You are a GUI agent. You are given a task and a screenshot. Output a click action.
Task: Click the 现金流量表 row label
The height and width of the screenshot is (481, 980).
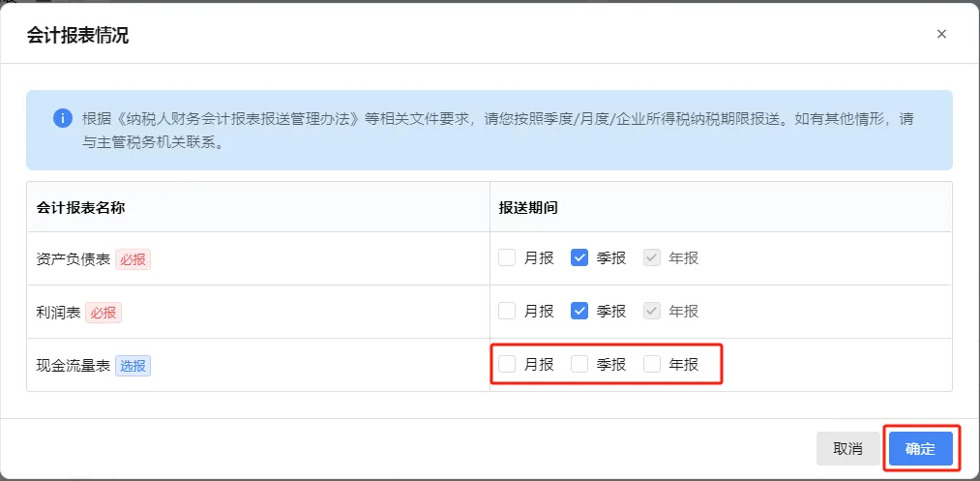(74, 365)
